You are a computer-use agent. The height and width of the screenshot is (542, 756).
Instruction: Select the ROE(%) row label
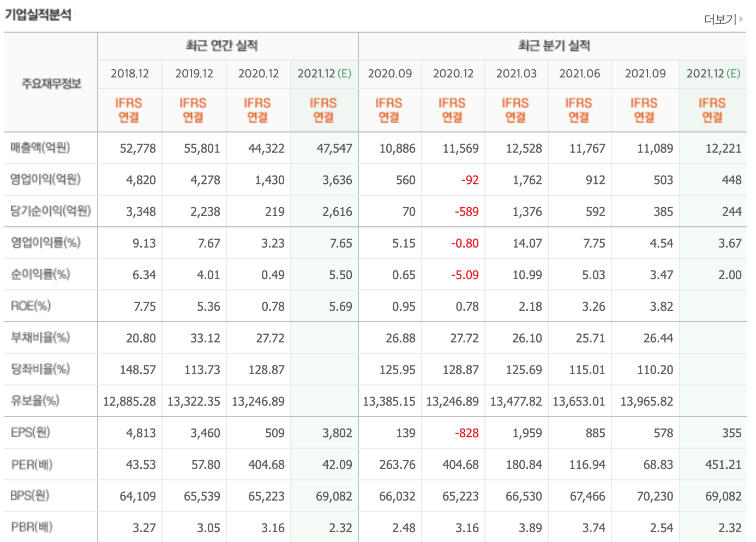point(31,306)
